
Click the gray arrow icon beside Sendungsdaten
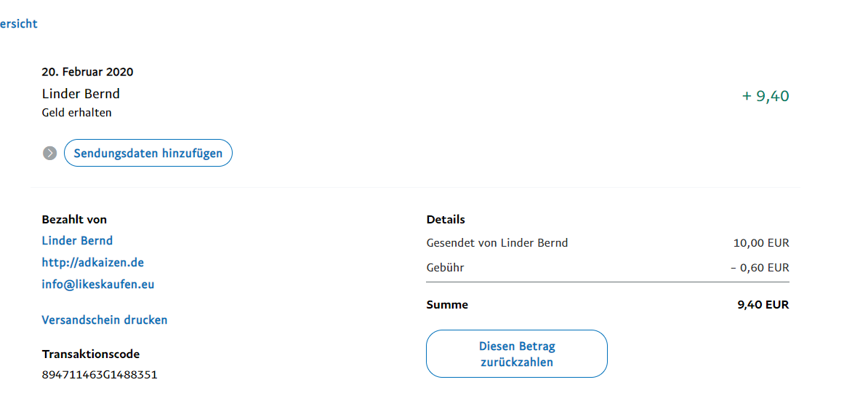pyautogui.click(x=49, y=153)
